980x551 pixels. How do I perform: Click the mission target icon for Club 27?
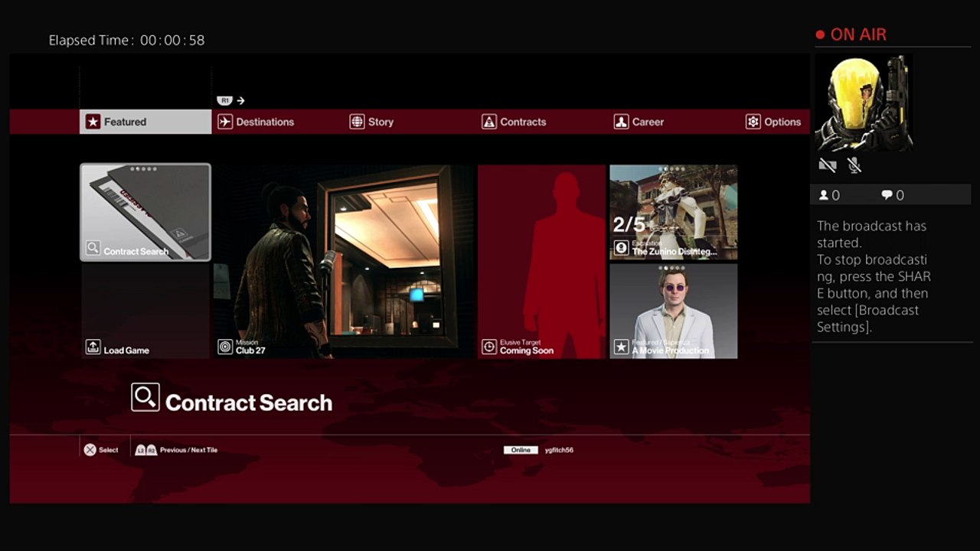tap(225, 347)
